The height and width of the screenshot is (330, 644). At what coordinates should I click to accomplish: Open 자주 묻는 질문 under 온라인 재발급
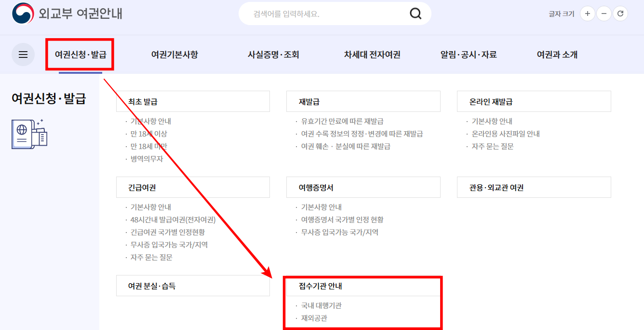493,146
